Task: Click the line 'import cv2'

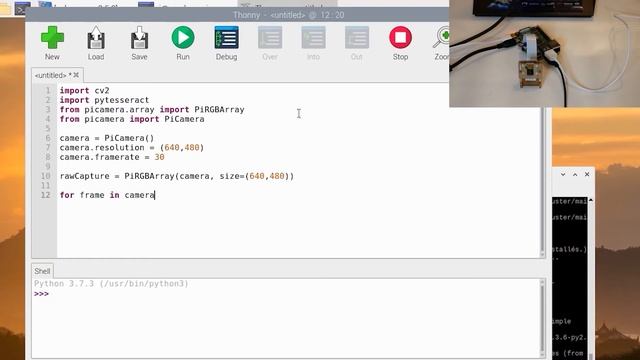Action: tap(84, 91)
